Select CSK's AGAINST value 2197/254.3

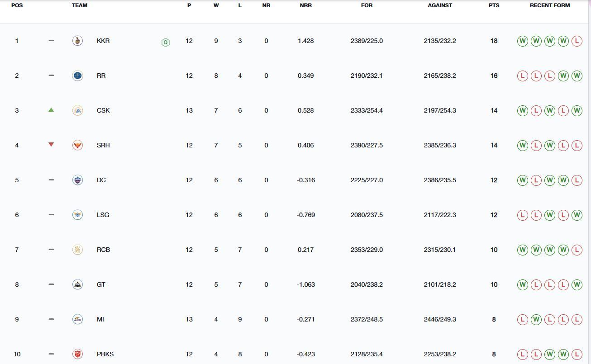click(x=440, y=110)
